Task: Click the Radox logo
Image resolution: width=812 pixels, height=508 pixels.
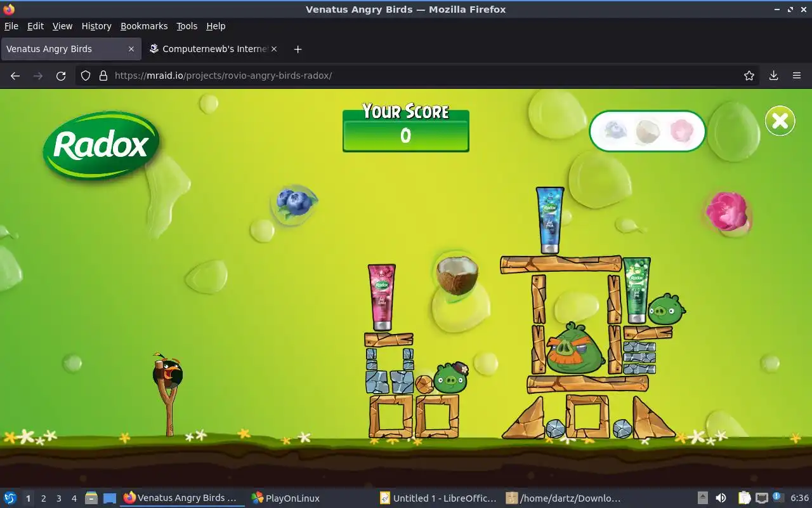Action: coord(101,146)
